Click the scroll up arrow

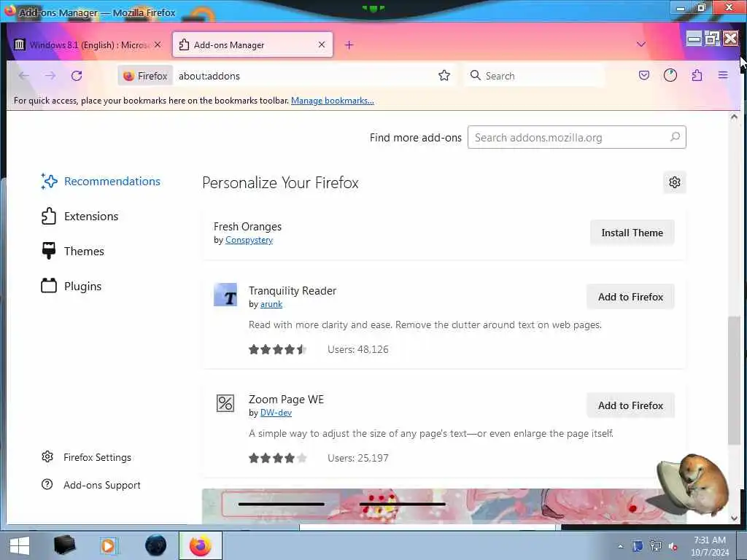point(734,117)
